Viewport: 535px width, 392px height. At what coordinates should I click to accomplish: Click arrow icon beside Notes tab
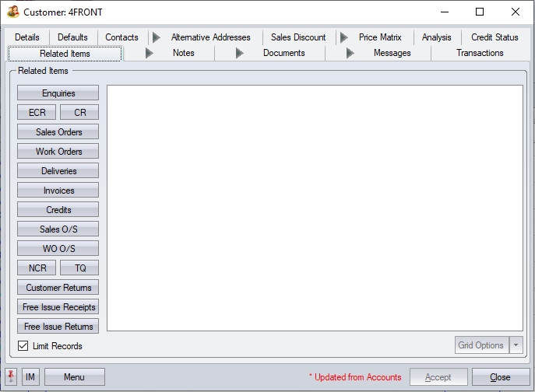click(150, 53)
